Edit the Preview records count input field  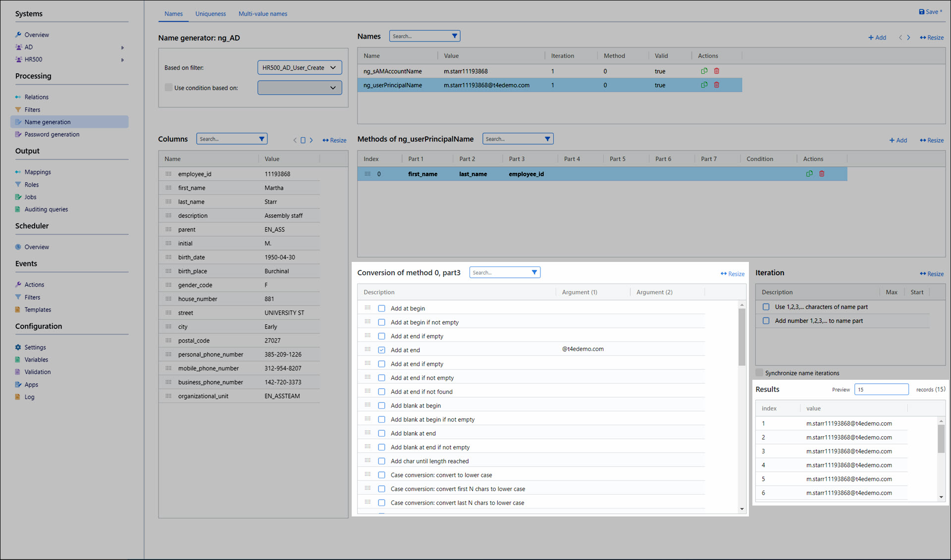coord(880,389)
